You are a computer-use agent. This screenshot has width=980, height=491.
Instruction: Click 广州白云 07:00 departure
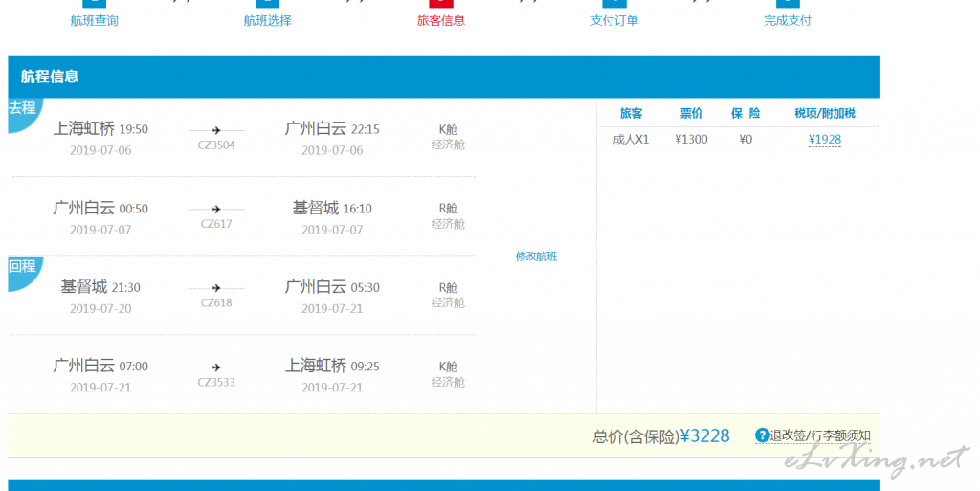(100, 366)
